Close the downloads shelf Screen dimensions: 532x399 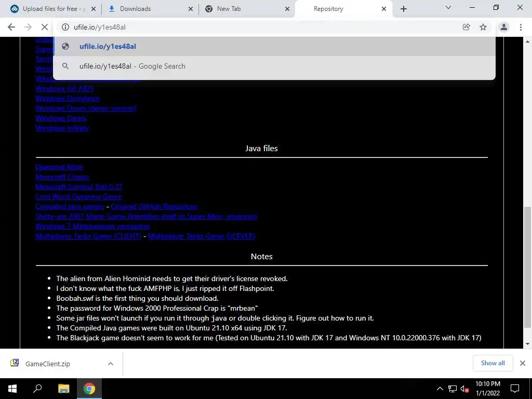pyautogui.click(x=523, y=363)
